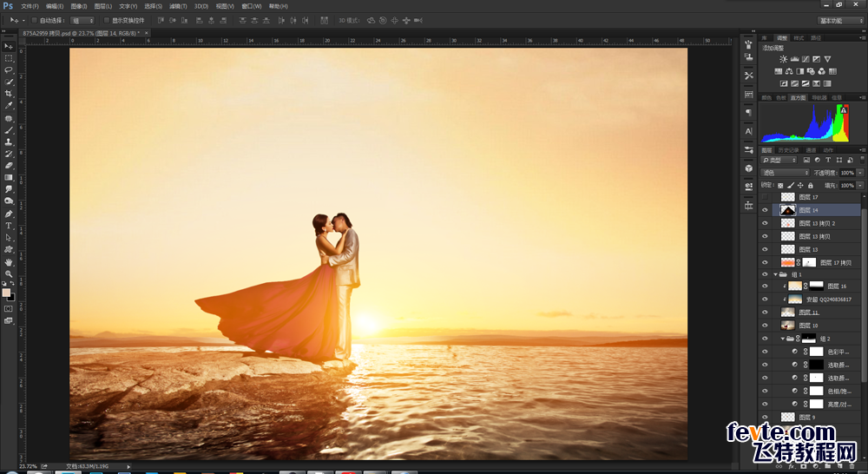The width and height of the screenshot is (868, 474).
Task: Open the 图像(I) menu
Action: click(79, 6)
